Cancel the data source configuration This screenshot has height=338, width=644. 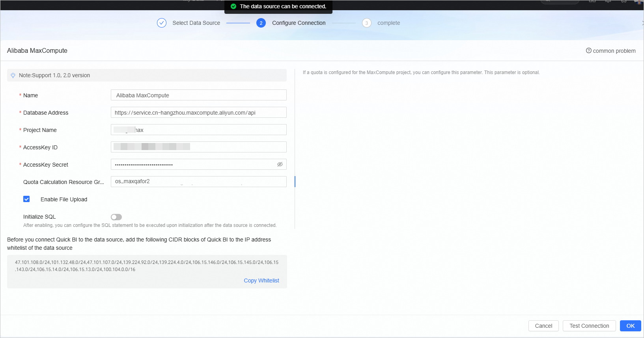click(x=543, y=326)
